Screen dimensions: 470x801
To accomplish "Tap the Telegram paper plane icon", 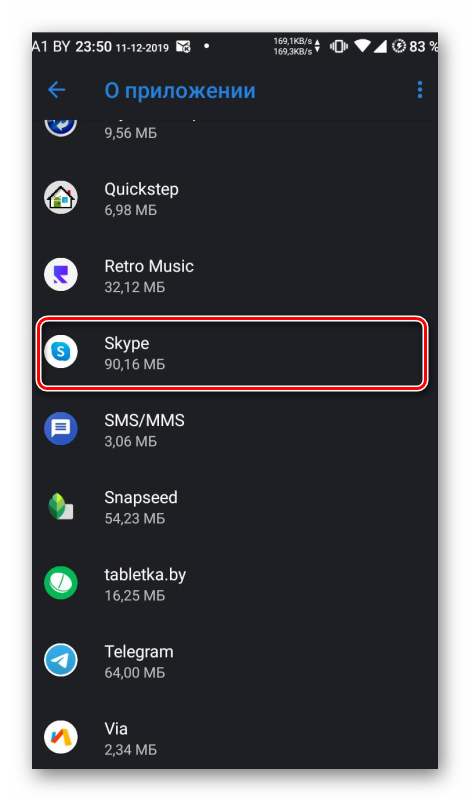I will pos(61,661).
